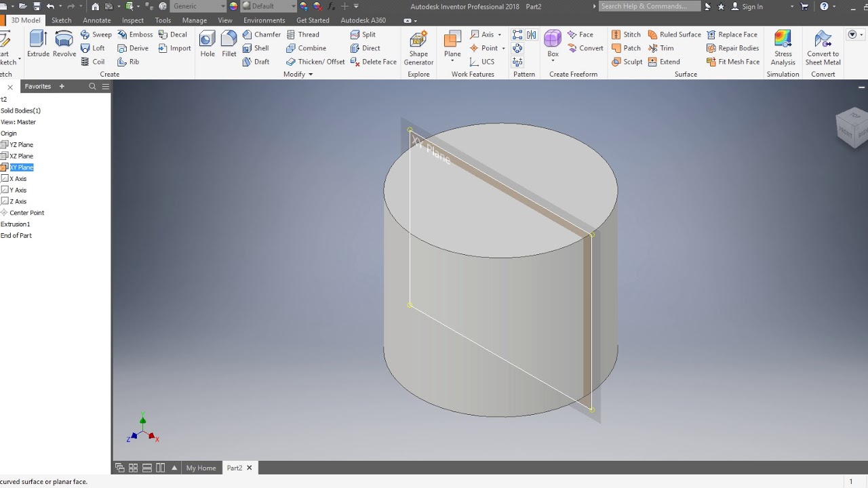The image size is (868, 488).
Task: Select the Fillet tool
Action: tap(229, 44)
